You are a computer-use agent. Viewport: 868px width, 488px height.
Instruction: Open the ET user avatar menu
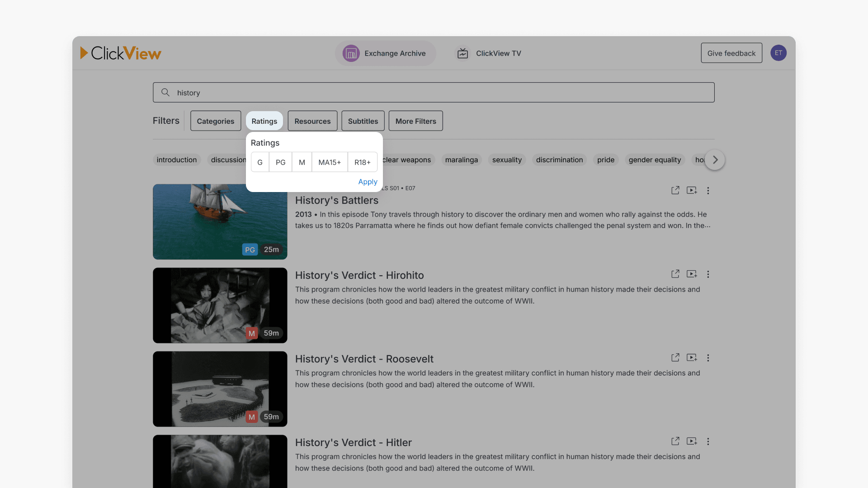(778, 53)
